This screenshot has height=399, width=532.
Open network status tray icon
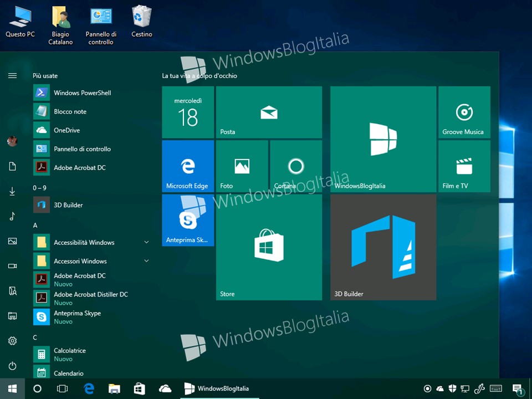[x=465, y=388]
